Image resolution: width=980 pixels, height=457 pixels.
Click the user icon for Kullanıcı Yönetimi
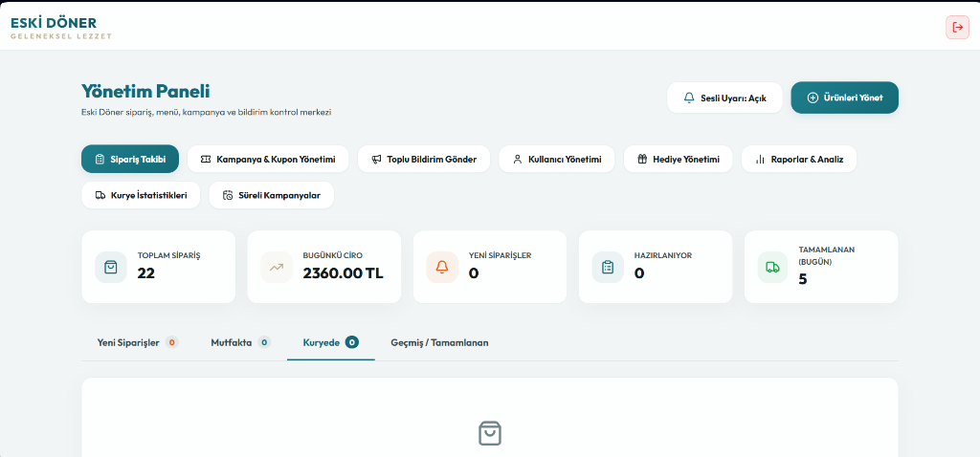[x=517, y=160]
